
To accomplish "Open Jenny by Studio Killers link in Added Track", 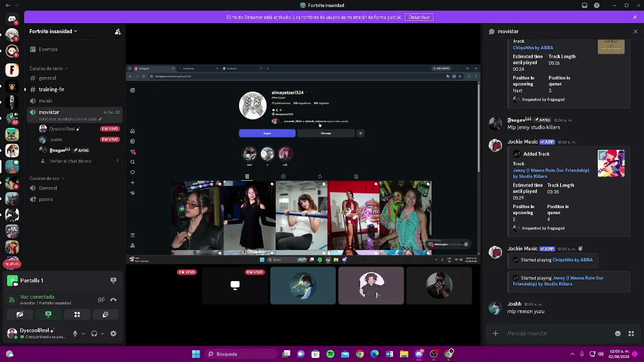I will (x=551, y=173).
